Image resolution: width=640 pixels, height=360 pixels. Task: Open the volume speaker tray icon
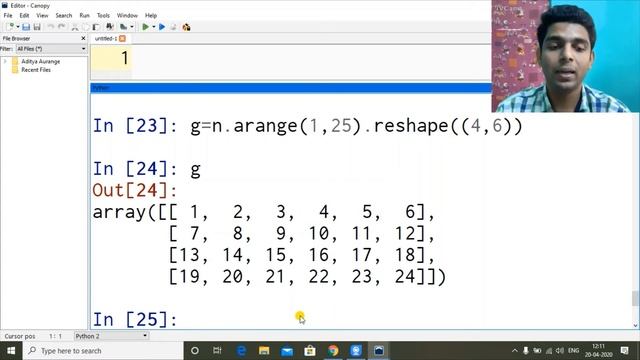[x=560, y=351]
